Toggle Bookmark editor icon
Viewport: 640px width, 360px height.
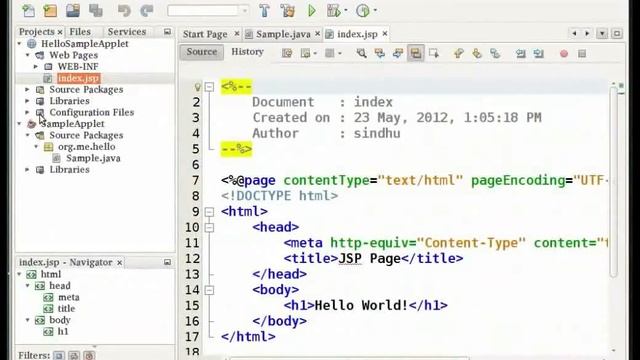point(495,53)
